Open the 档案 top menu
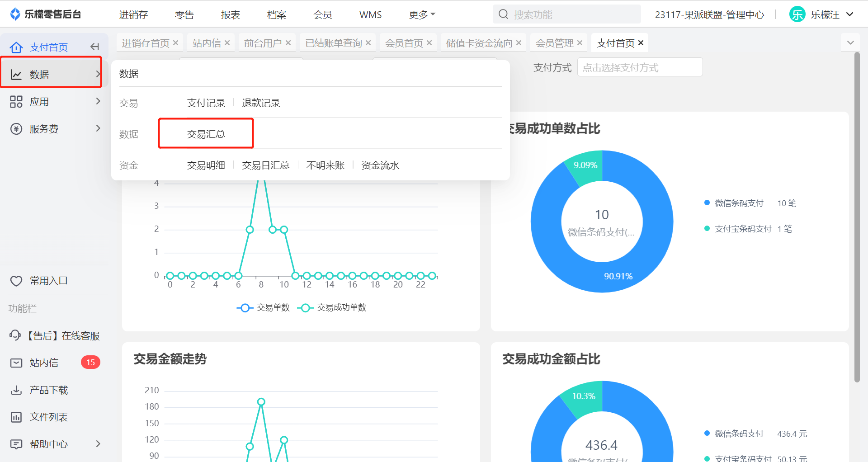Screen dimensions: 868x462 click(276, 14)
